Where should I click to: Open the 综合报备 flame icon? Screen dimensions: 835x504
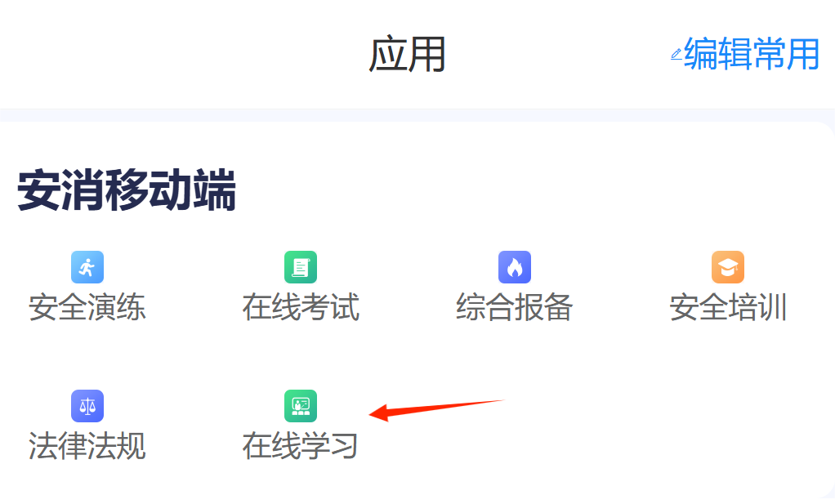click(x=515, y=267)
